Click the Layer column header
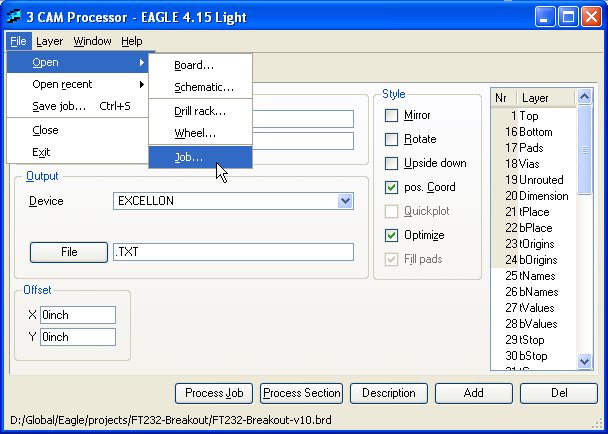 coord(546,98)
